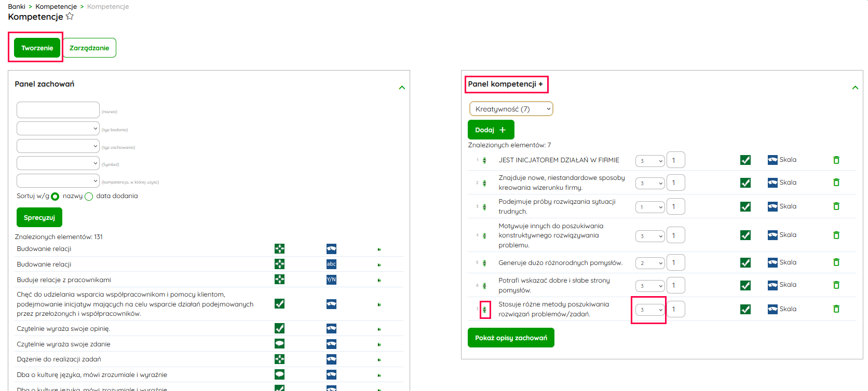Click the Y/N icon for Buduje relacje z pracownikami
The width and height of the screenshot is (868, 391).
point(331,280)
